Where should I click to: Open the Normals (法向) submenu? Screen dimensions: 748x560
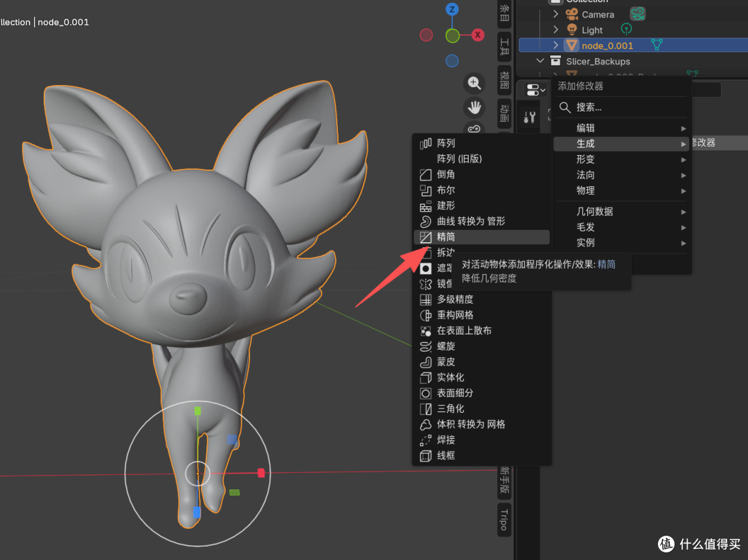(621, 175)
